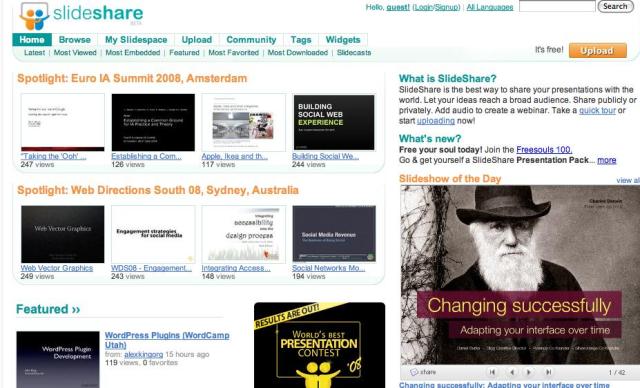640x388 pixels.
Task: Open the Upload navigation tab
Action: pos(197,40)
